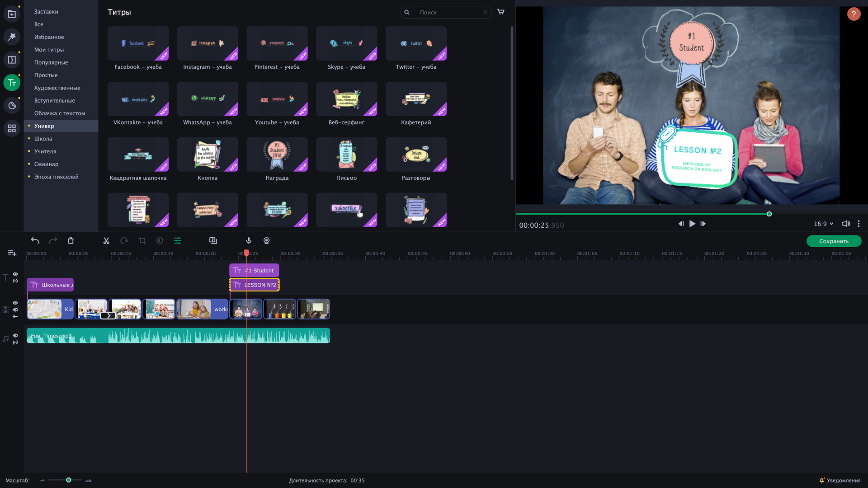The width and height of the screenshot is (868, 488).
Task: Select the Школа category
Action: click(x=43, y=139)
